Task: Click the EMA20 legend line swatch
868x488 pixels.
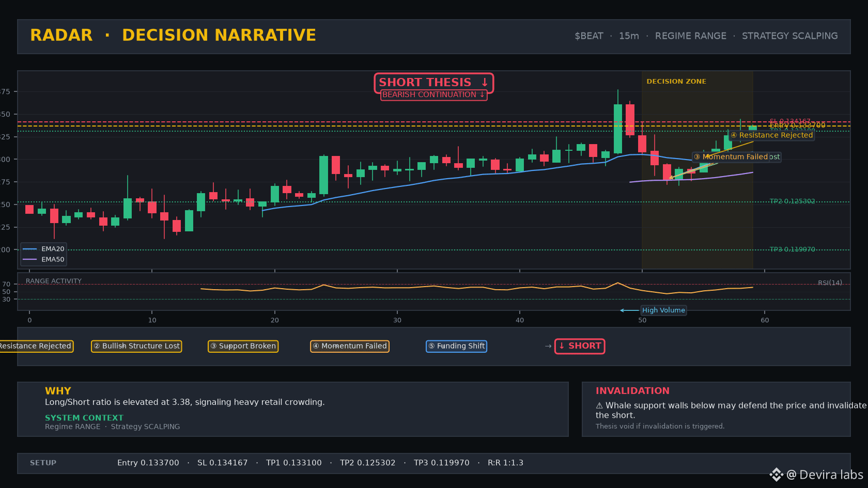Action: [30, 249]
